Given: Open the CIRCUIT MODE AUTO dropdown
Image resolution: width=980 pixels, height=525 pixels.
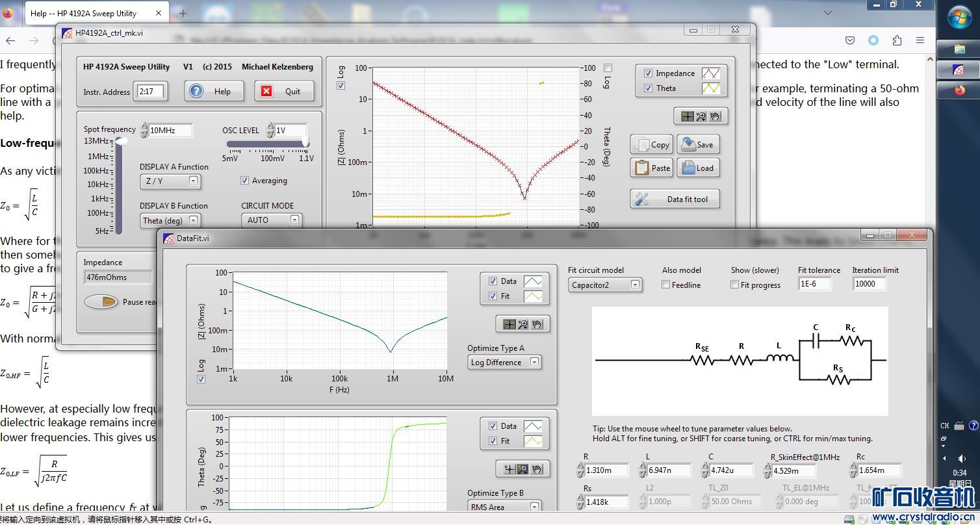Looking at the screenshot, I should tap(272, 220).
